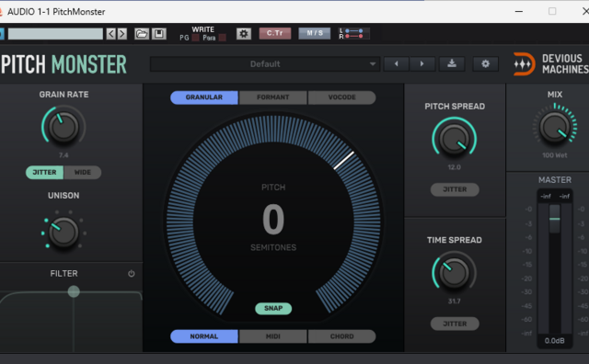The width and height of the screenshot is (589, 364).
Task: Click the Mix knob
Action: point(555,128)
